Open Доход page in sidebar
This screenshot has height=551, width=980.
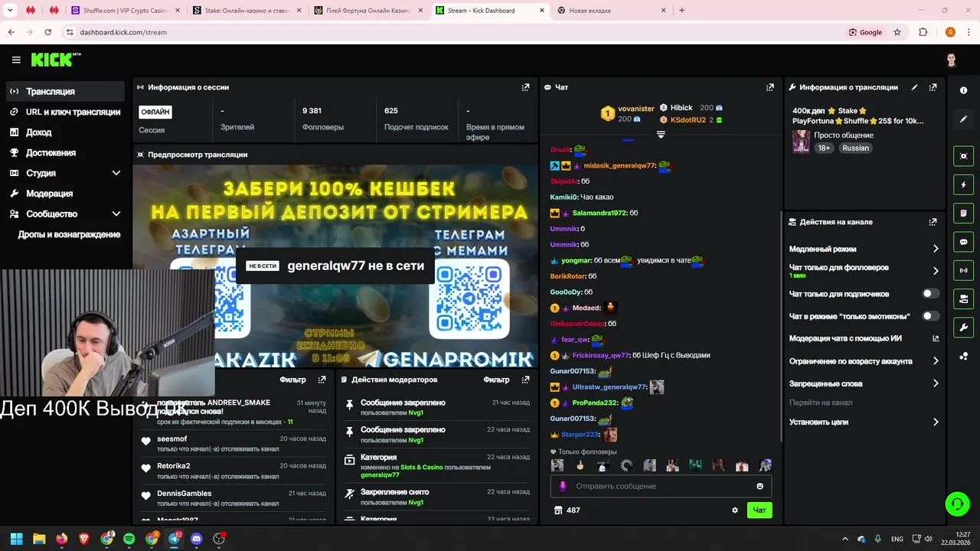coord(66,132)
